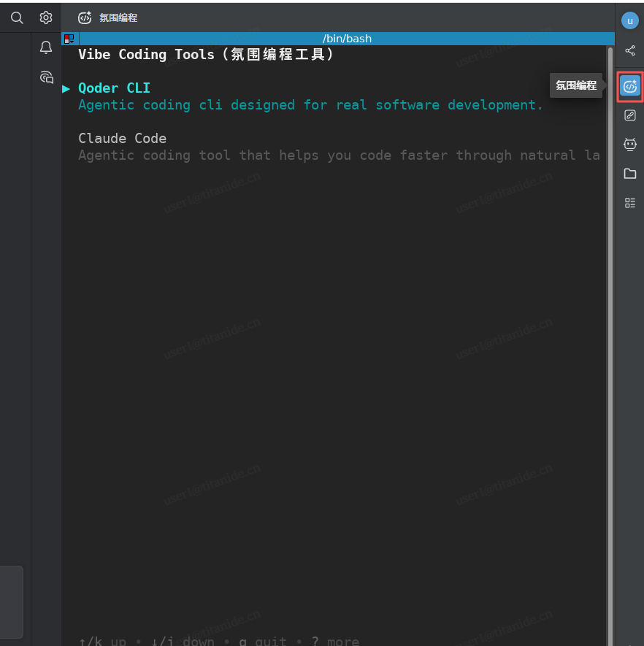Open the folder icon in right sidebar
Screen dimensions: 644x646
pos(630,174)
